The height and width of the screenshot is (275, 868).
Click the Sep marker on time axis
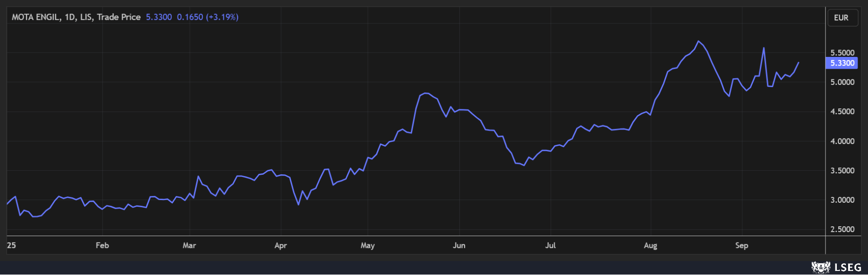click(x=741, y=246)
